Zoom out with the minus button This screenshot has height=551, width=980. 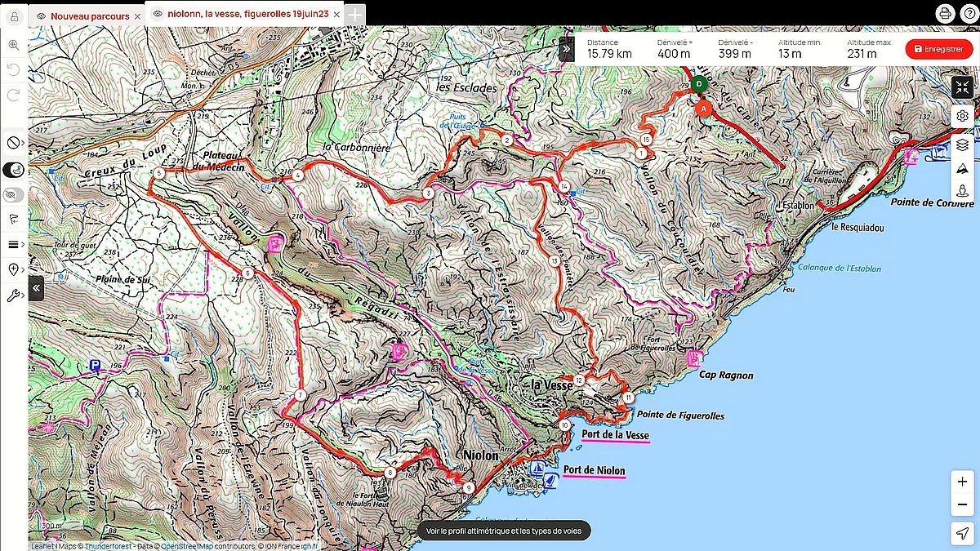pyautogui.click(x=963, y=505)
